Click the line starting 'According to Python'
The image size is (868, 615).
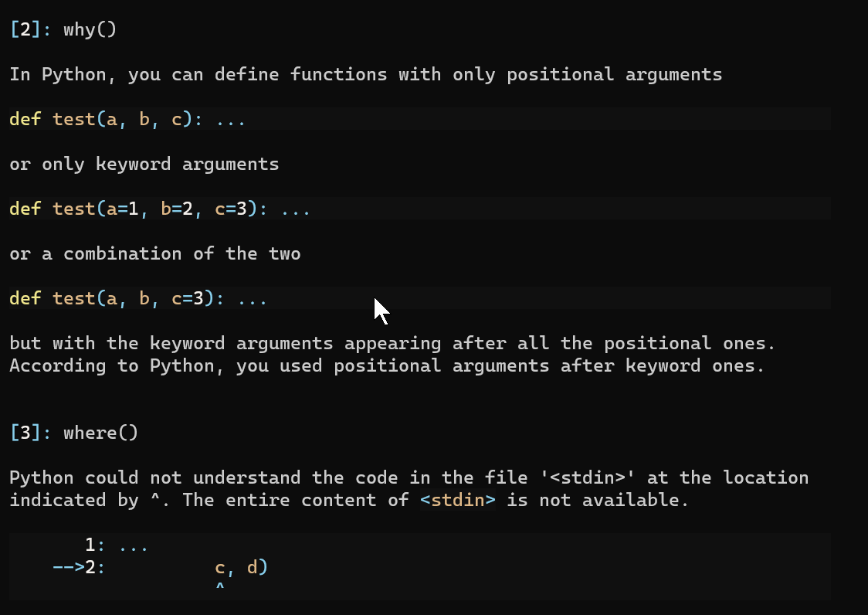coord(387,365)
